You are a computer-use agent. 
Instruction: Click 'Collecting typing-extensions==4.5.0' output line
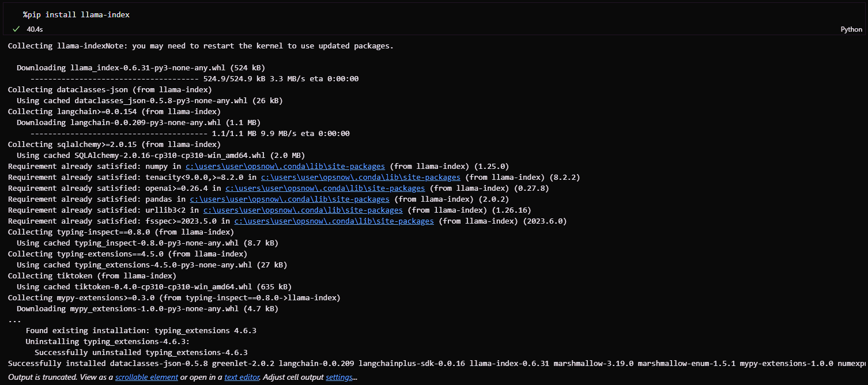click(127, 254)
